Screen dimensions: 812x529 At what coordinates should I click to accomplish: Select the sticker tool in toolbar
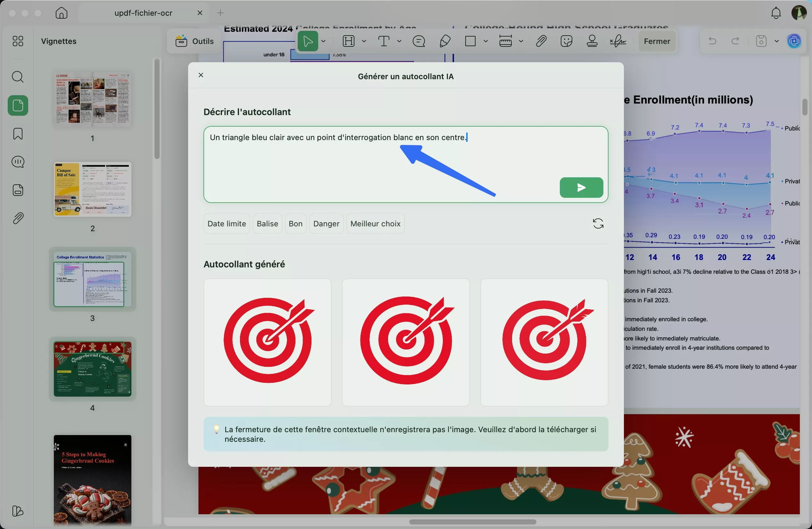click(x=566, y=41)
